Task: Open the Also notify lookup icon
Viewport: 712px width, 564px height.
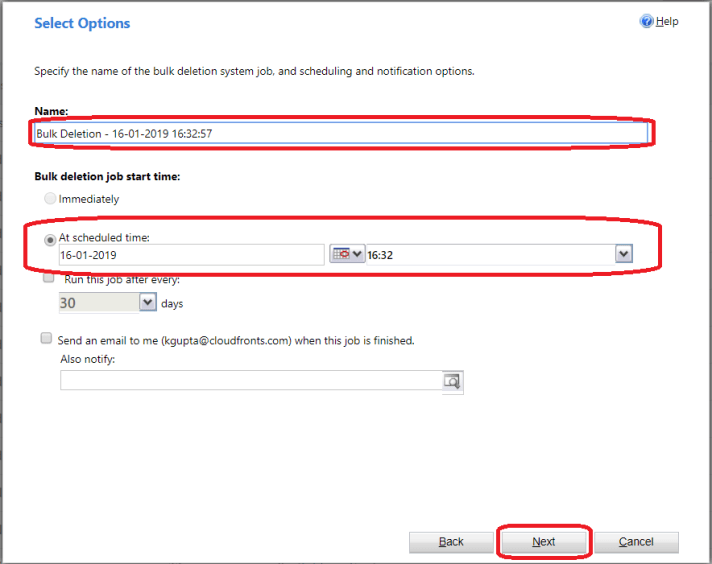Action: click(x=452, y=380)
